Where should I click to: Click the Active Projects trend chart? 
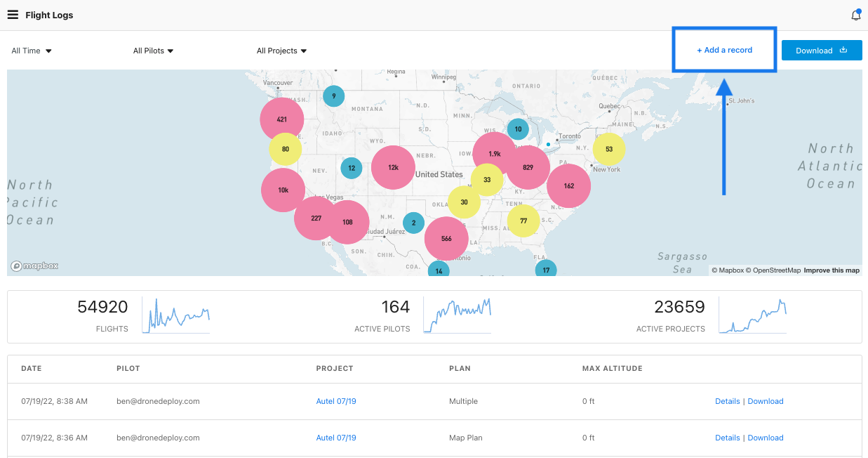[752, 315]
